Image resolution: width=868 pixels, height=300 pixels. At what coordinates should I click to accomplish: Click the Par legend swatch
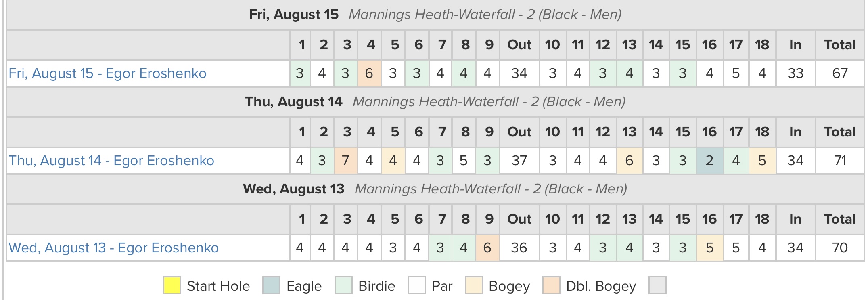pyautogui.click(x=417, y=285)
